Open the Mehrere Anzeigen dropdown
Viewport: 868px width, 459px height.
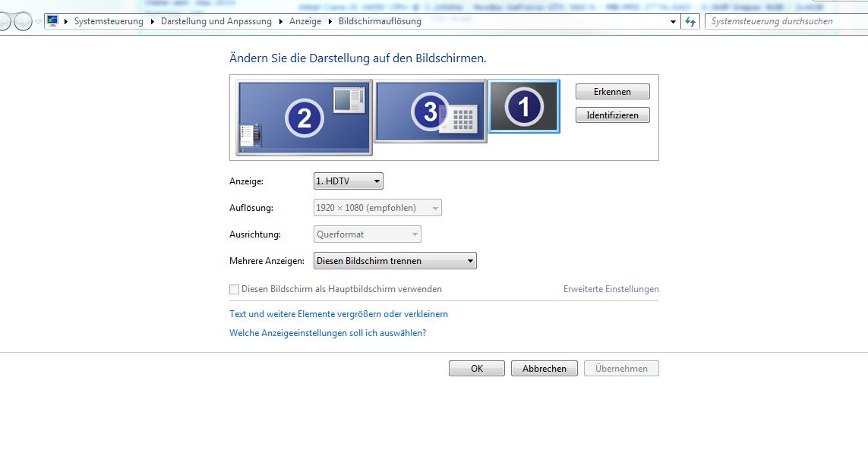(395, 260)
